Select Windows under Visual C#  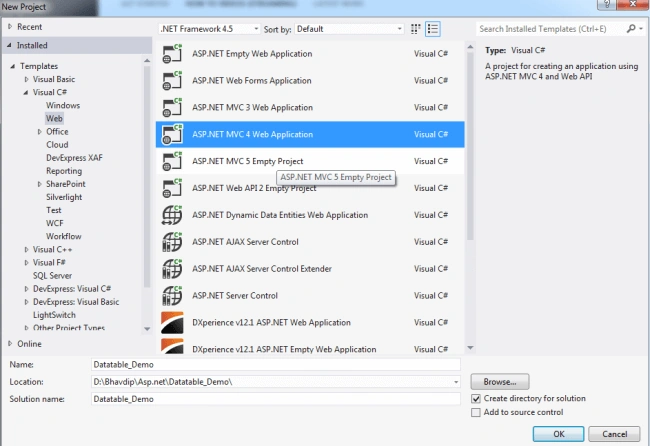click(x=63, y=105)
